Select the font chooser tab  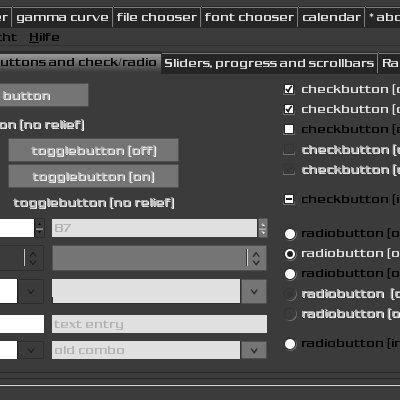point(249,17)
